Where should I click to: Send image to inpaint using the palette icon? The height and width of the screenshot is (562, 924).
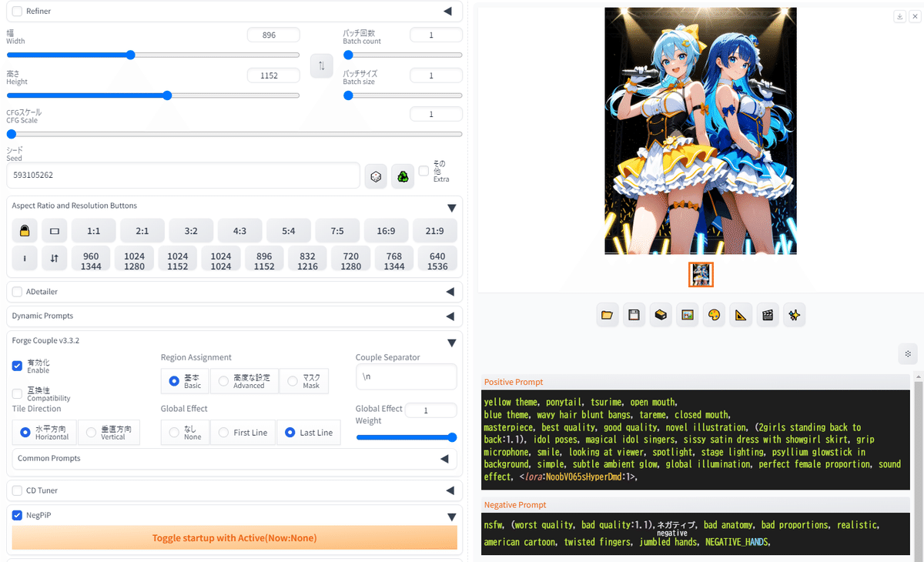click(x=714, y=314)
